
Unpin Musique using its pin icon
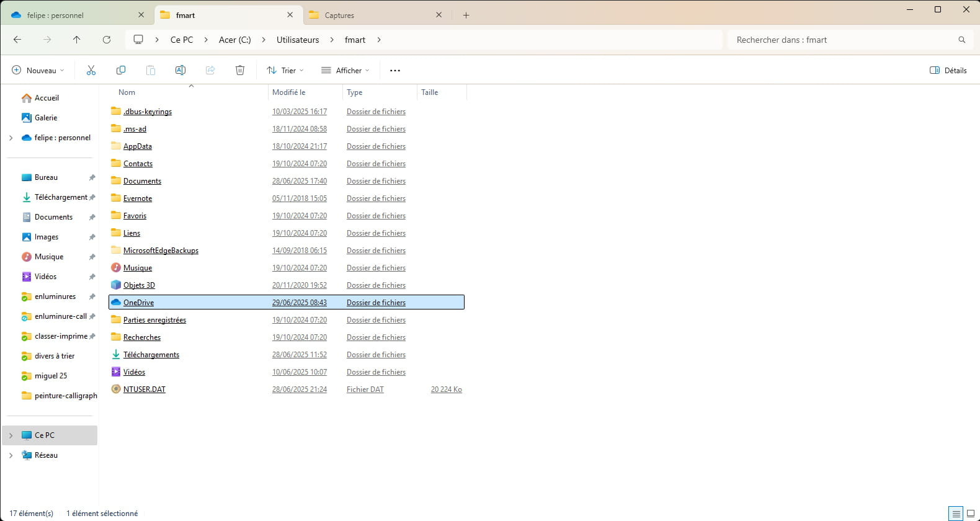click(92, 257)
